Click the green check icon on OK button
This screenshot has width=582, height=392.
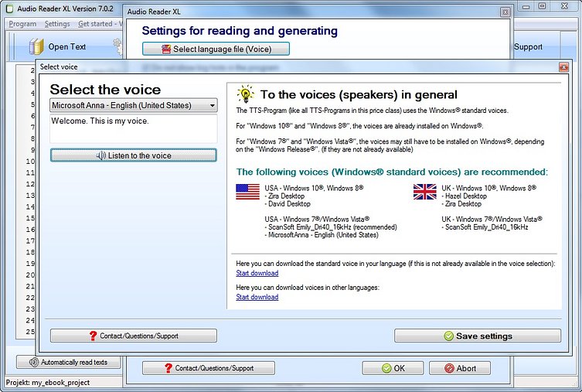pos(386,368)
